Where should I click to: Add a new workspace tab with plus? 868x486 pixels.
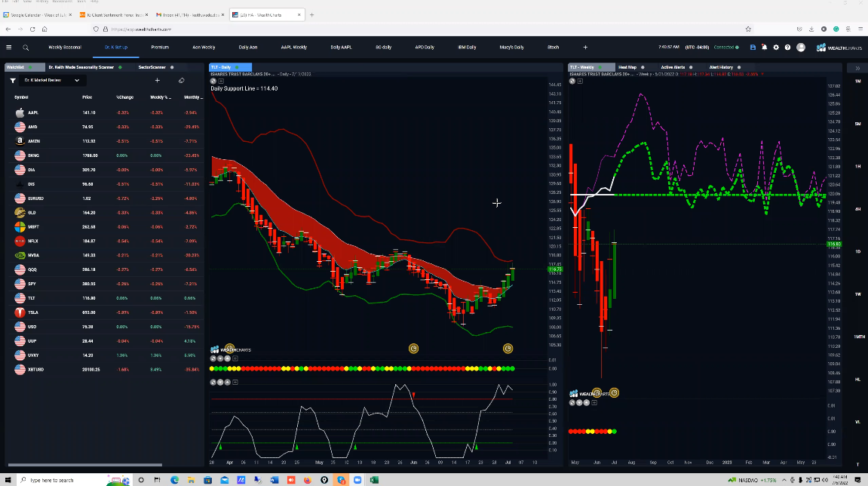[585, 48]
